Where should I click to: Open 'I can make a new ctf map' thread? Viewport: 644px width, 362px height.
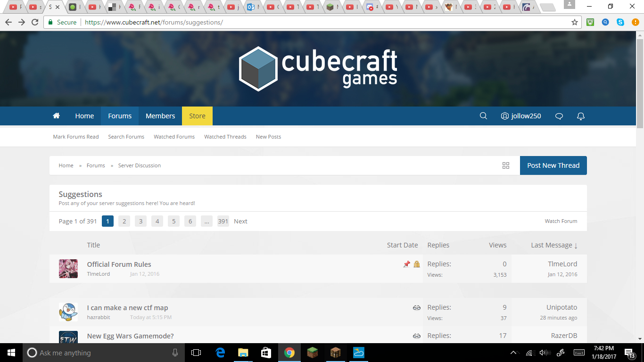[127, 308]
